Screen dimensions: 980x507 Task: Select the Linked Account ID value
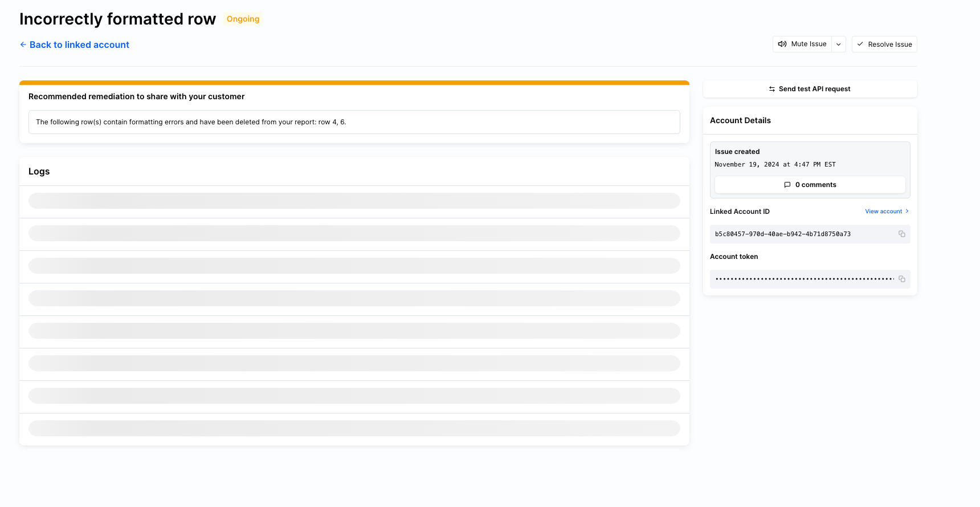click(783, 234)
